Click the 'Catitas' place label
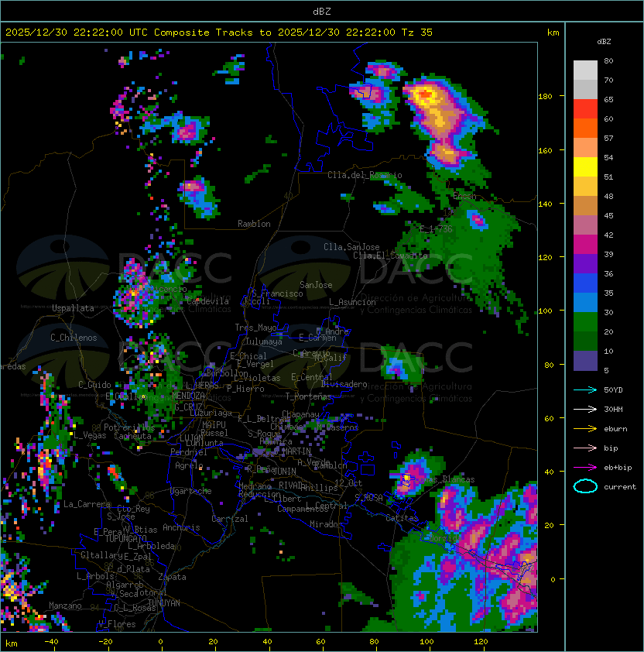Image resolution: width=644 pixels, height=652 pixels. point(402,518)
